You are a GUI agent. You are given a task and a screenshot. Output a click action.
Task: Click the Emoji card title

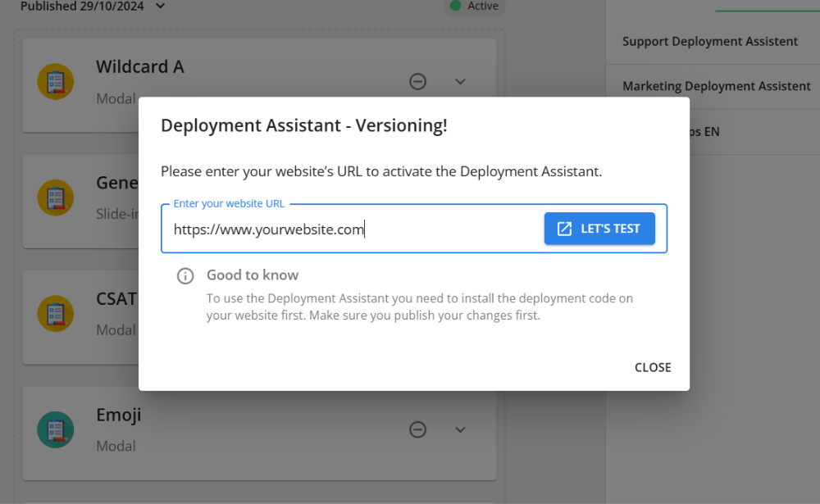click(x=119, y=415)
